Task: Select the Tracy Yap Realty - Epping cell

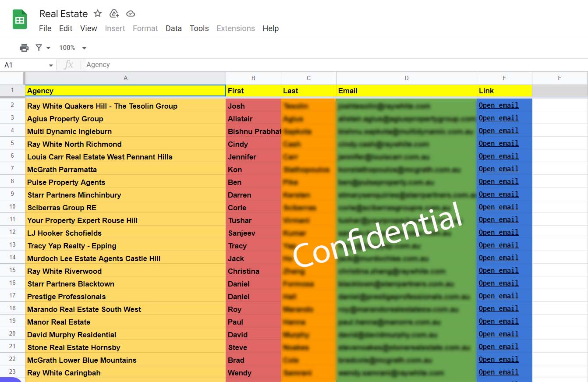Action: click(x=125, y=246)
